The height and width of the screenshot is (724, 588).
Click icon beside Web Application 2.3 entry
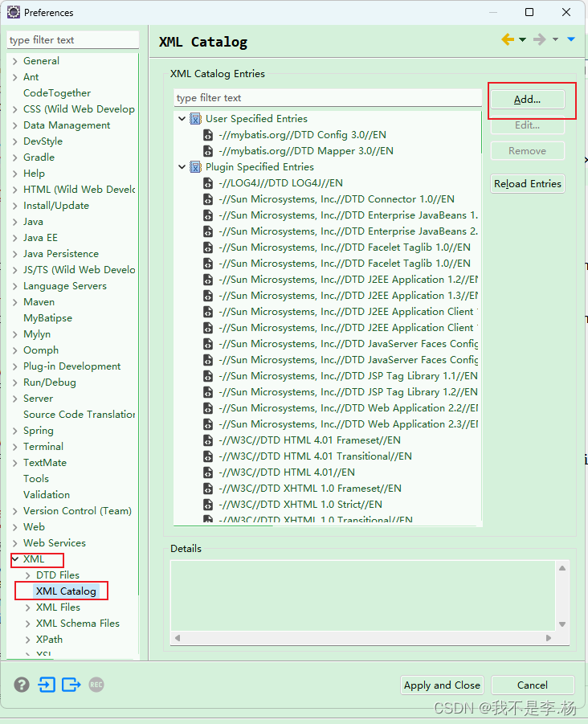click(x=208, y=423)
